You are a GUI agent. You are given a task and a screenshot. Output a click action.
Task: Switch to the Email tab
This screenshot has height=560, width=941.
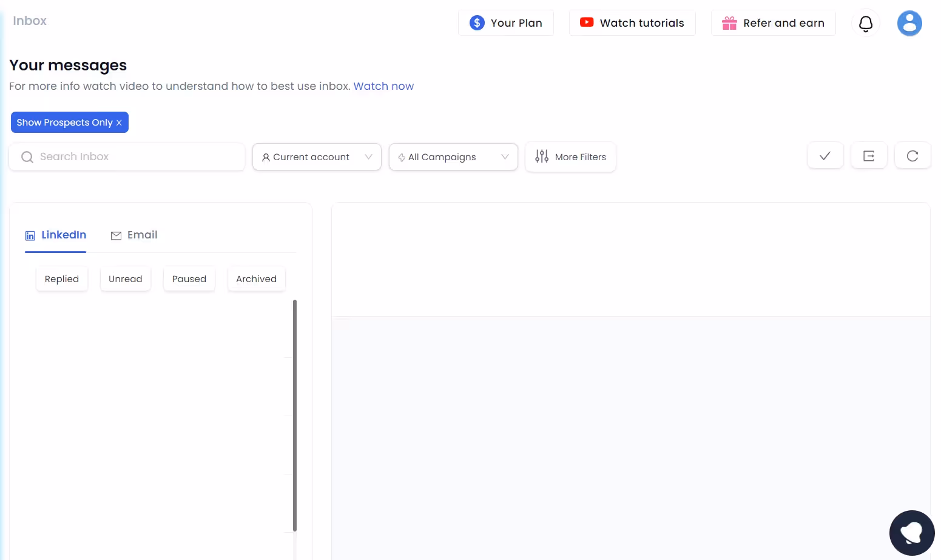click(x=134, y=235)
